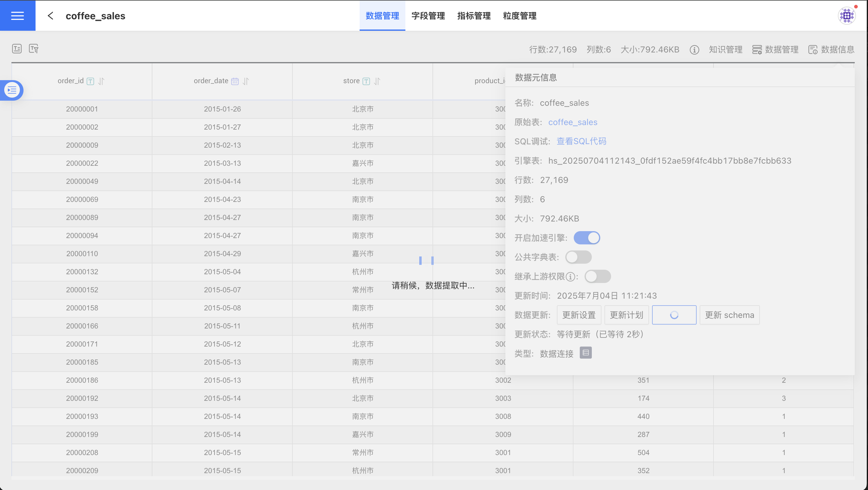Click the info circle icon beside size
Viewport: 868px width, 490px height.
click(694, 50)
